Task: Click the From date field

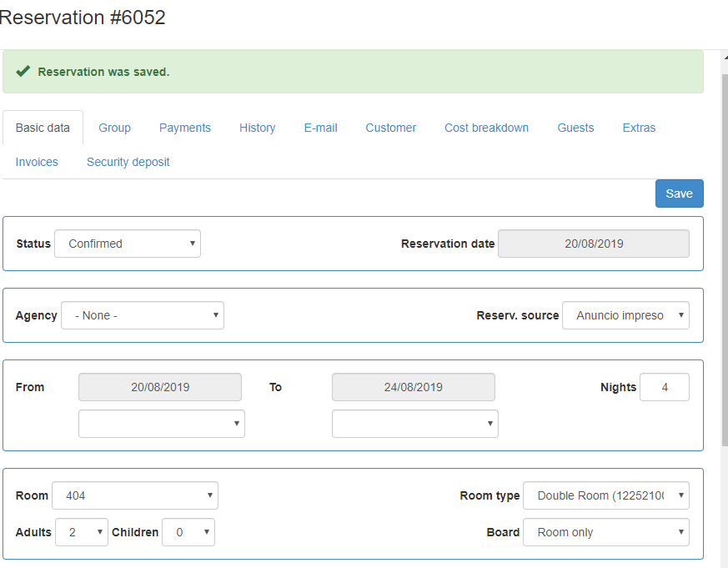Action: [x=160, y=387]
